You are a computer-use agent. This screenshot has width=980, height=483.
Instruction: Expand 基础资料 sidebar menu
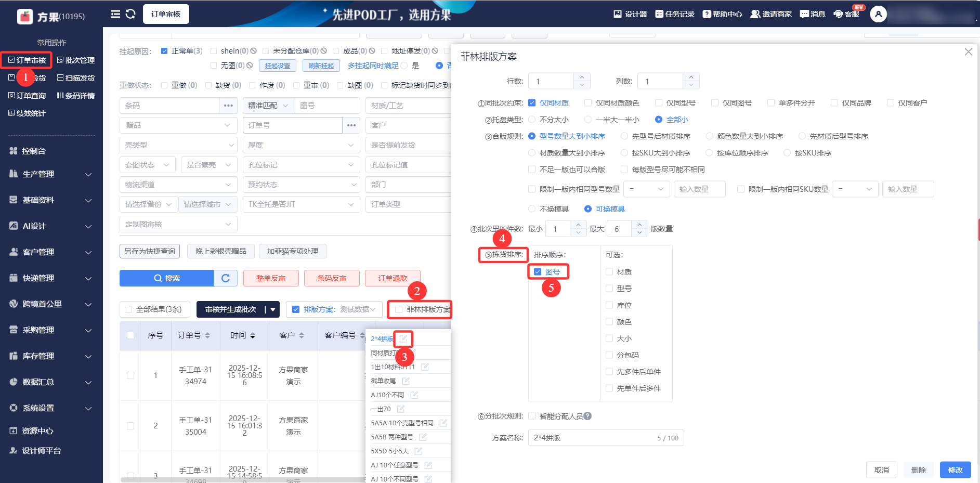(x=51, y=200)
